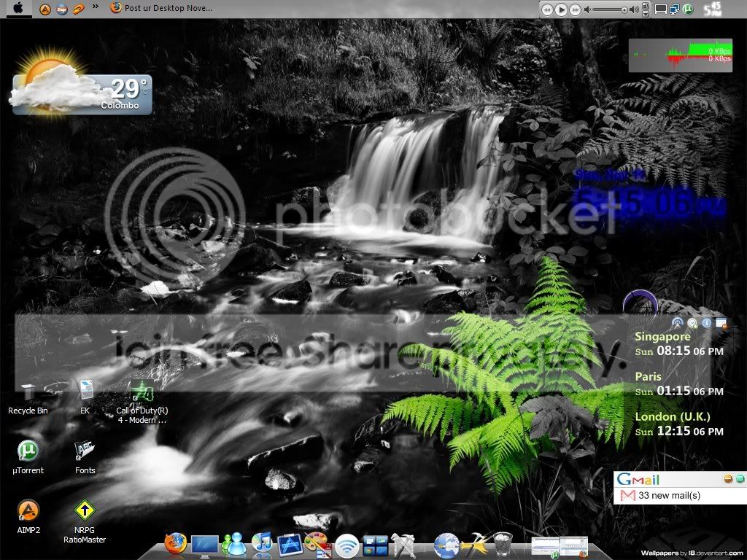Screen dimensions: 747x560
Task: Adjust the player toolbar volume slider
Action: (x=611, y=9)
